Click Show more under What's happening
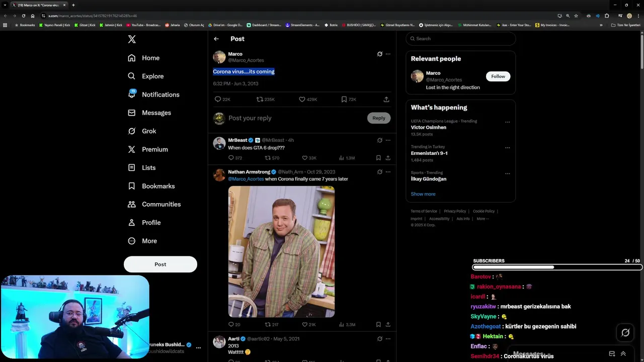 pos(423,194)
